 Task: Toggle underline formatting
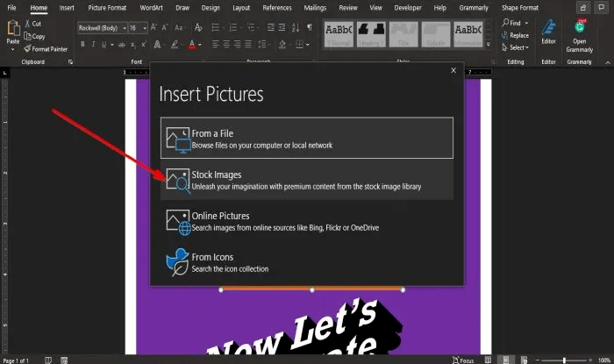[104, 45]
